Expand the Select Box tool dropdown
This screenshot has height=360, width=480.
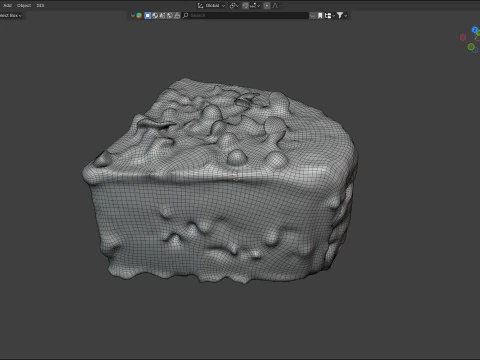tap(11, 15)
